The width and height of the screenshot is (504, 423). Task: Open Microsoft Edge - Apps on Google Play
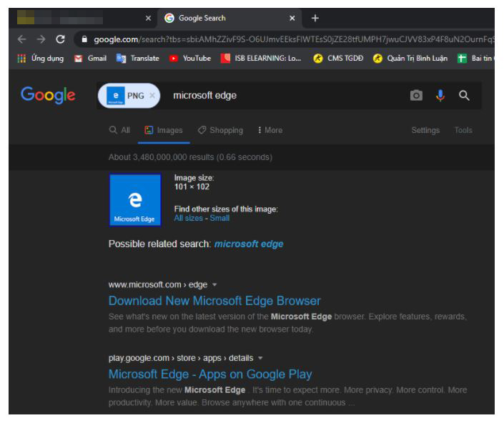point(210,374)
